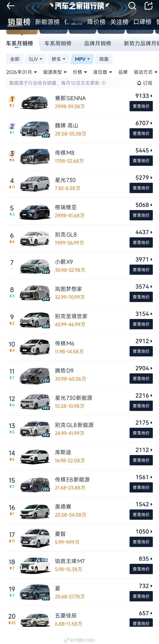Image resolution: width=159 pixels, height=644 pixels.
Task: Click 查落地价 for 赛那SIENNA
Action: [141, 106]
